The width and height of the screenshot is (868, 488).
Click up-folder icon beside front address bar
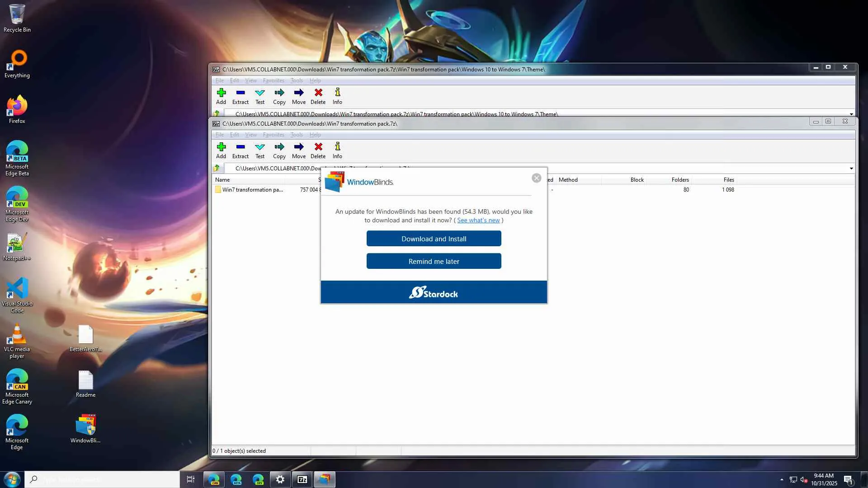click(217, 168)
